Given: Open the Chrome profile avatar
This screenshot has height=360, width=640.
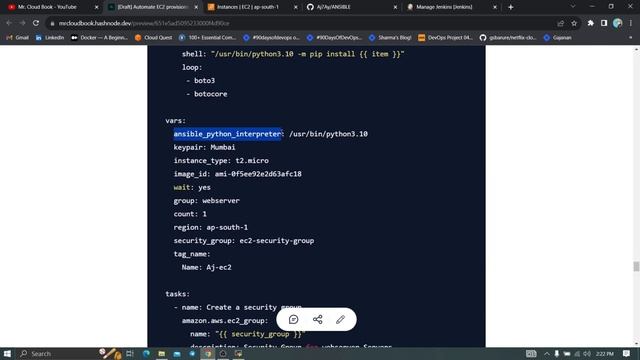Looking at the screenshot, I should click(618, 23).
